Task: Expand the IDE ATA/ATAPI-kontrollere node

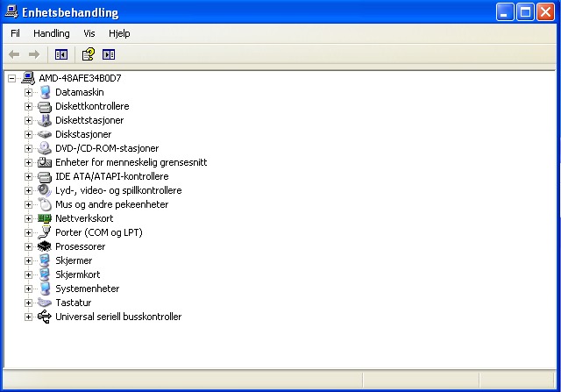Action: [x=28, y=176]
